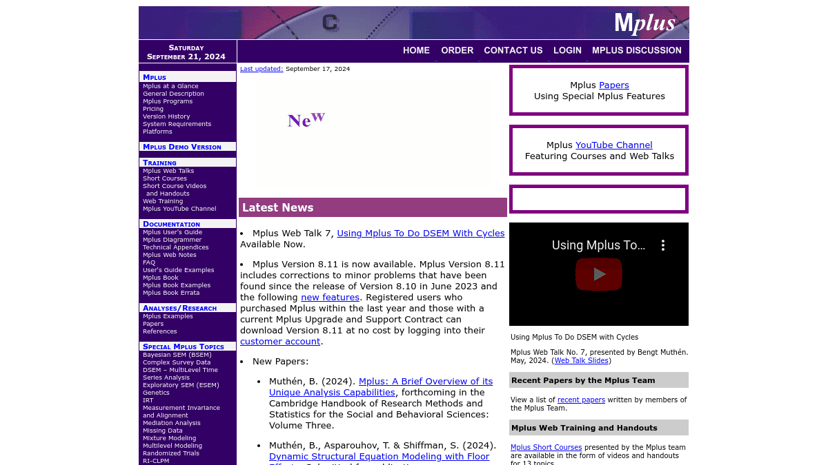Open the Complex Survey Data topic
Image resolution: width=828 pixels, height=465 pixels.
coord(176,363)
